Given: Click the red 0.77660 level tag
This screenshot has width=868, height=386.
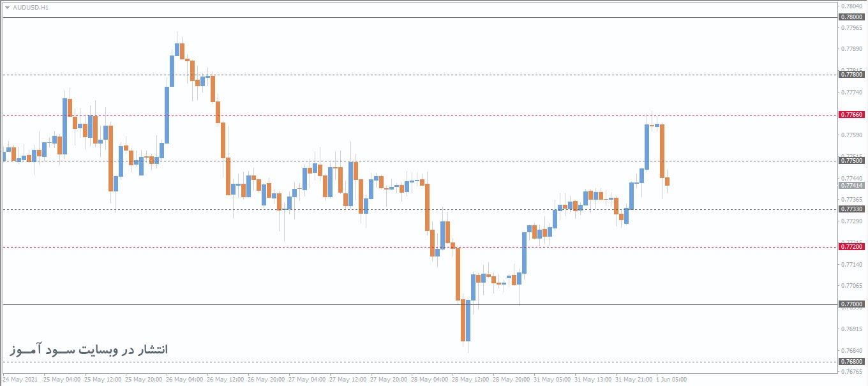Looking at the screenshot, I should (x=852, y=115).
